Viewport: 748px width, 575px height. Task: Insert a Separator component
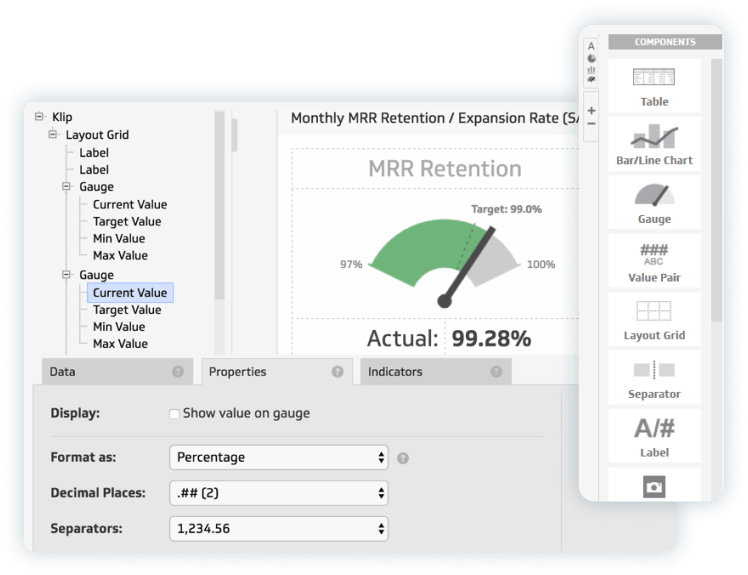coord(654,378)
